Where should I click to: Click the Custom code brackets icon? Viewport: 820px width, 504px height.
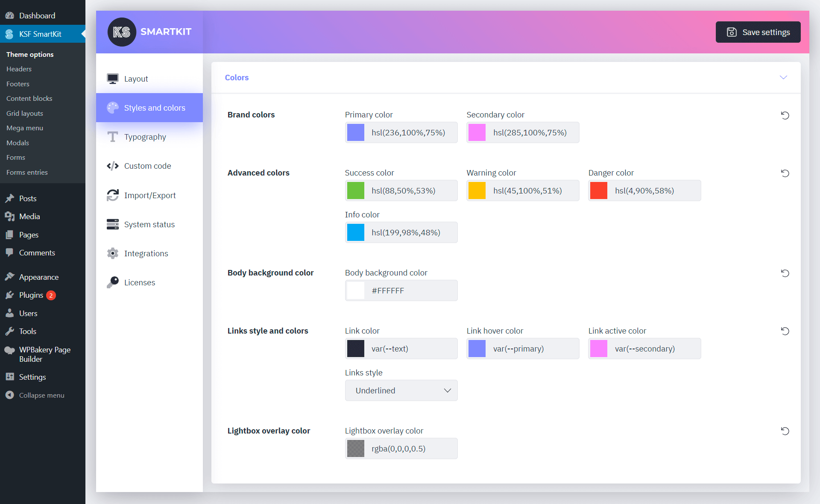[x=113, y=166]
